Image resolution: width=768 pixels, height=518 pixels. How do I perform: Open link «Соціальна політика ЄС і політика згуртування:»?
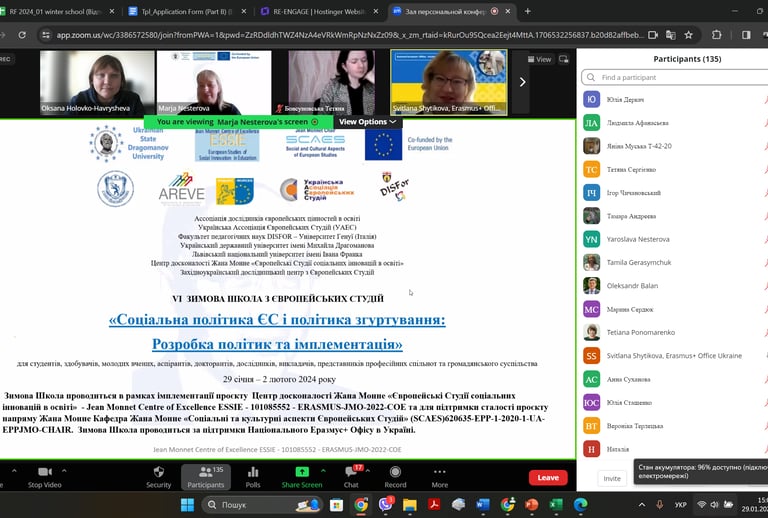[x=277, y=320]
